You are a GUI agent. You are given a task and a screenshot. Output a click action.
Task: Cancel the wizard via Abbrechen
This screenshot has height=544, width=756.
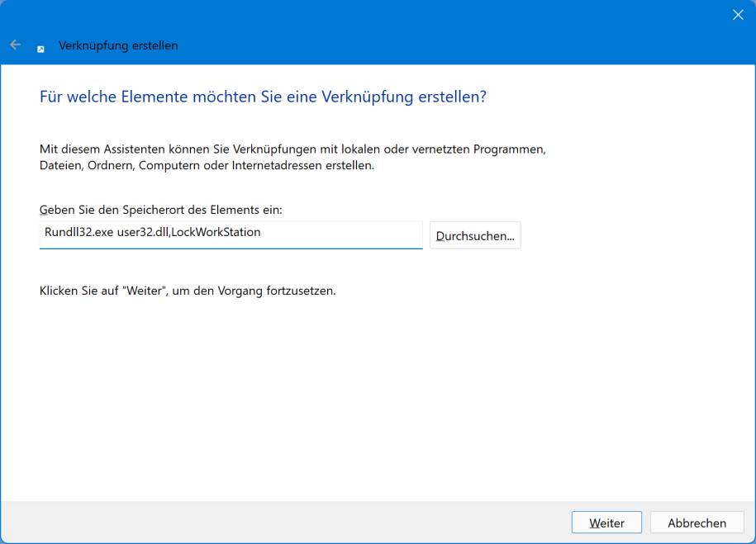pos(697,523)
